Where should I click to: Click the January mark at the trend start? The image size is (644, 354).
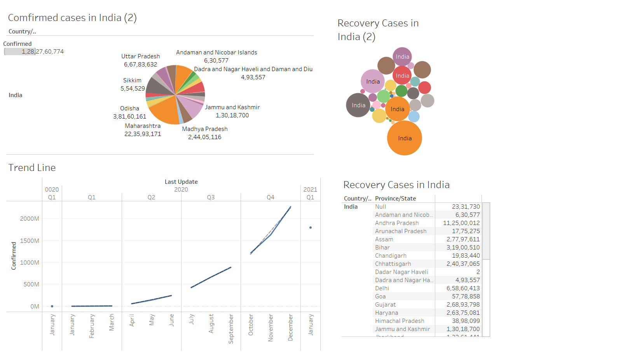52,306
